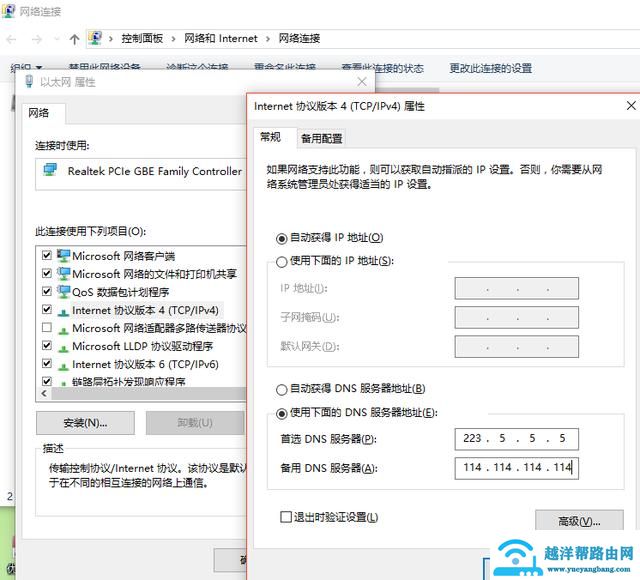640x580 pixels.
Task: Click the 安装(N)... button
Action: pos(84,422)
